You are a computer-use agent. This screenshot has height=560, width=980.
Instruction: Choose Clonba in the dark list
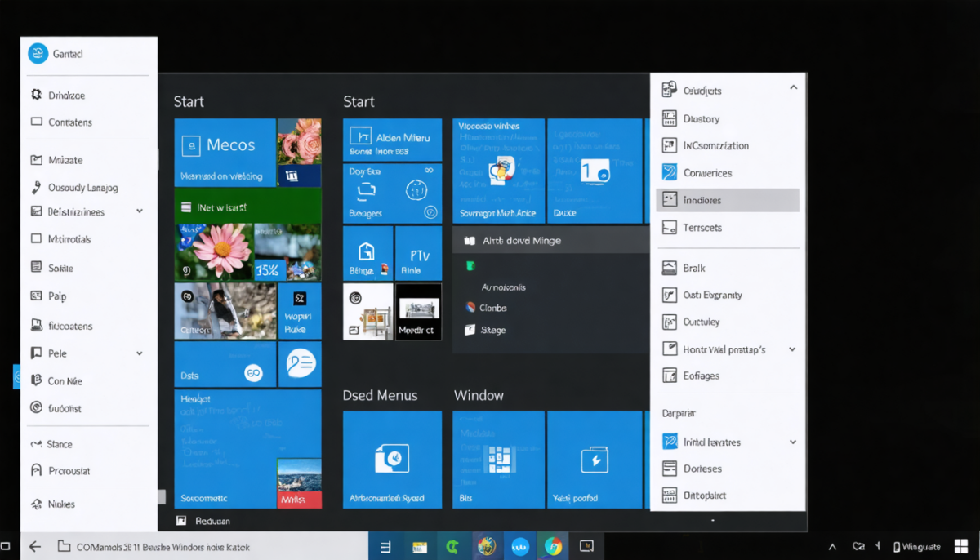coord(493,308)
